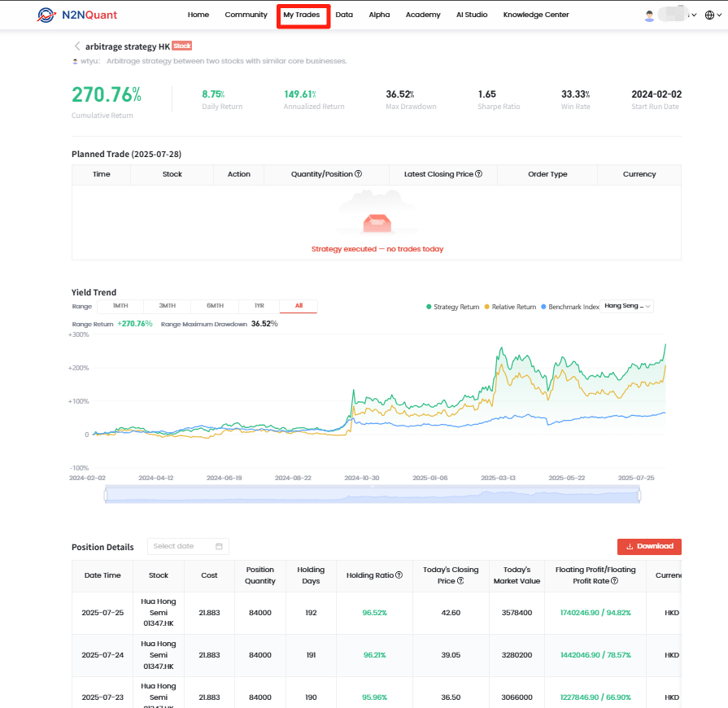Click the left handle of the chart range slider

pos(106,496)
